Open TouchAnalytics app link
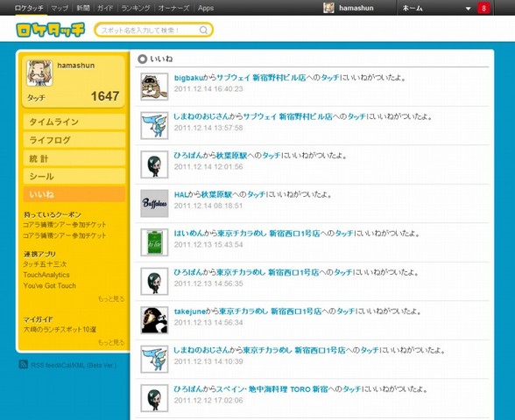515x420 pixels. coord(46,275)
